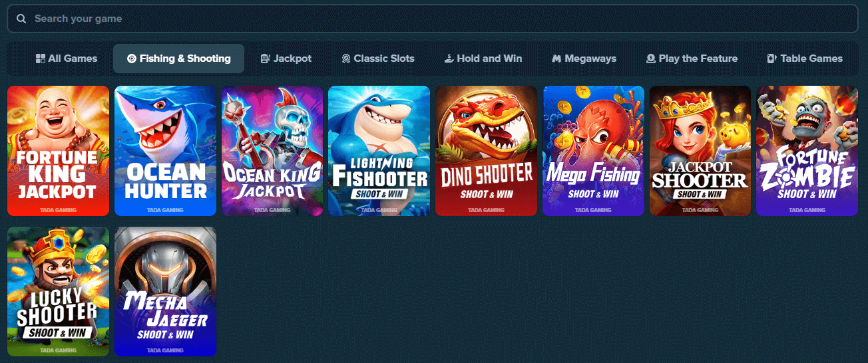Select the All Games tab
This screenshot has height=363, width=868.
pos(66,59)
